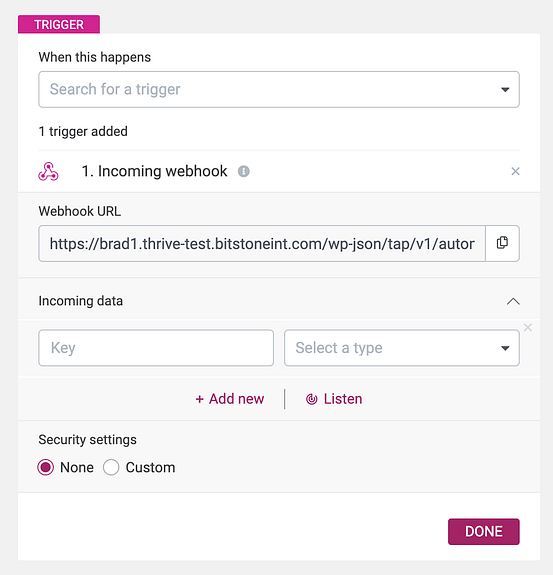553x575 pixels.
Task: Select the Custom security option
Action: [x=111, y=467]
